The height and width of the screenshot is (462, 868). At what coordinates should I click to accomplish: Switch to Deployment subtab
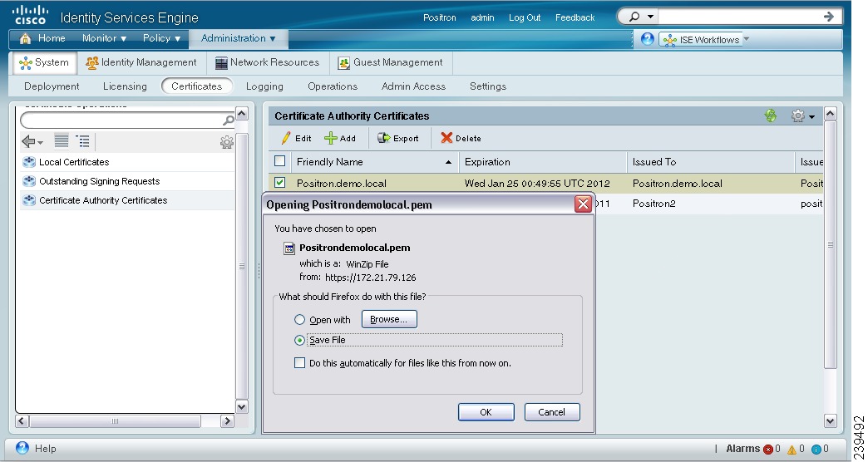[x=52, y=86]
